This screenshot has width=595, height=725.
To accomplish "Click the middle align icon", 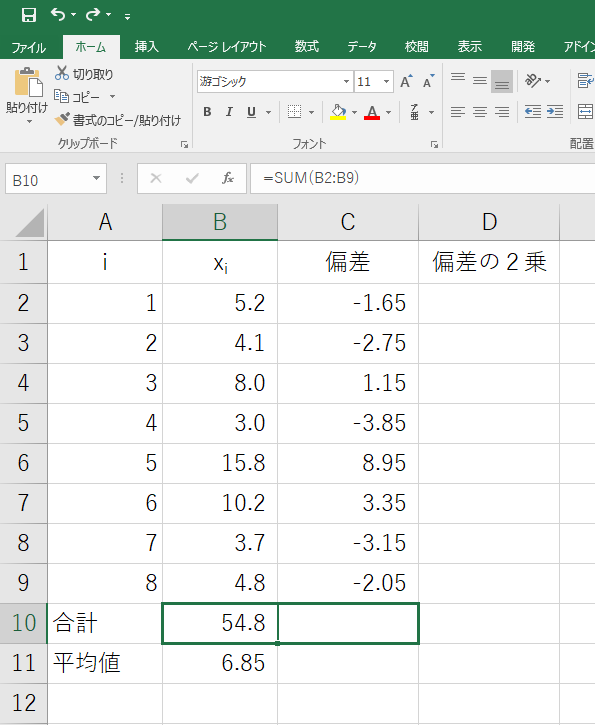I will click(x=480, y=81).
